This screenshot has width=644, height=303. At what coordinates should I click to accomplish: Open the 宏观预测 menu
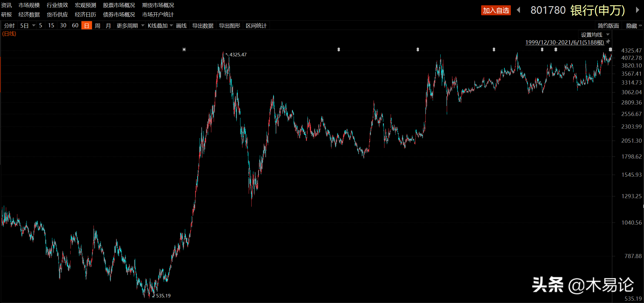click(86, 5)
